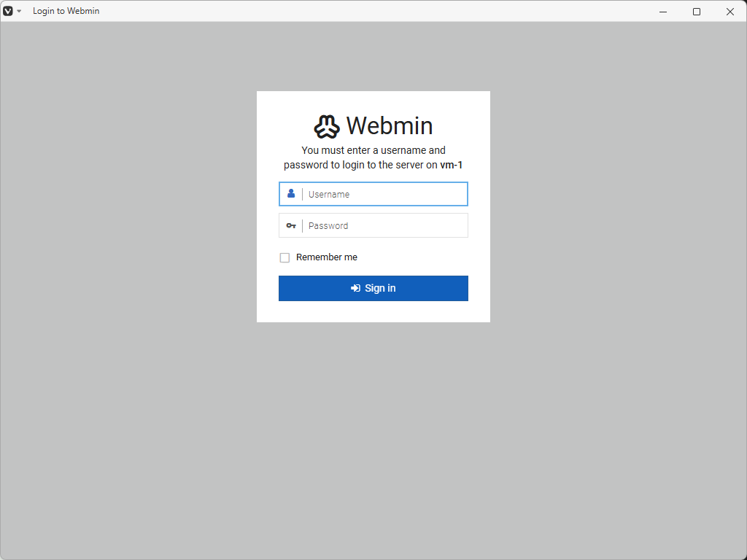Expand the dropdown arrow next to Vivaldi icon
The width and height of the screenshot is (747, 560).
point(19,11)
